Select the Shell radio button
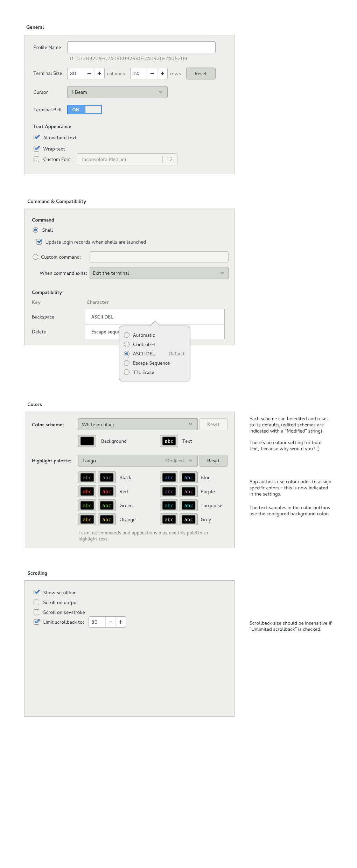The image size is (357, 868). (35, 230)
